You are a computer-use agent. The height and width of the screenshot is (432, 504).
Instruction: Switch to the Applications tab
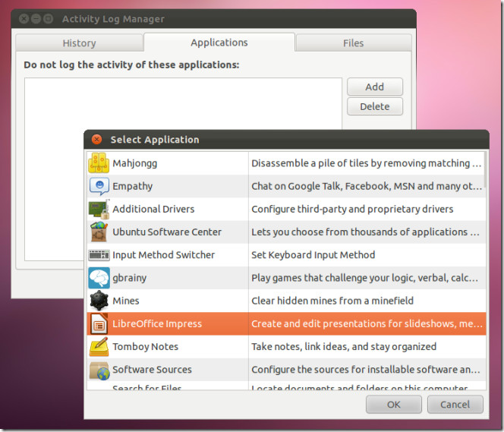[x=219, y=42]
